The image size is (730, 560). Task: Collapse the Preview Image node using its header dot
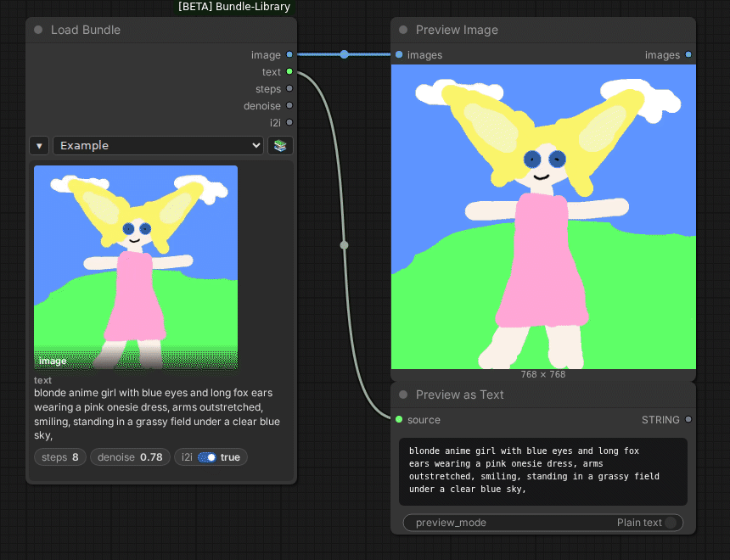[x=403, y=30]
